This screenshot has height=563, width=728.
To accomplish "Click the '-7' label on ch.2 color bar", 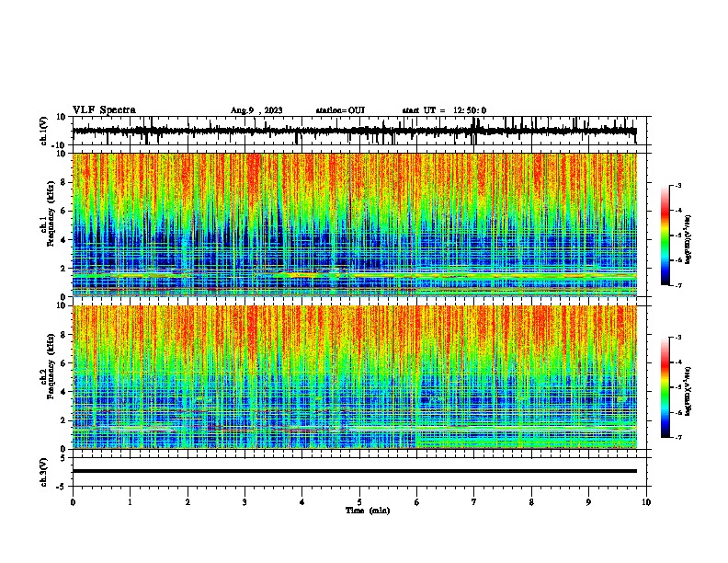I will click(x=677, y=437).
